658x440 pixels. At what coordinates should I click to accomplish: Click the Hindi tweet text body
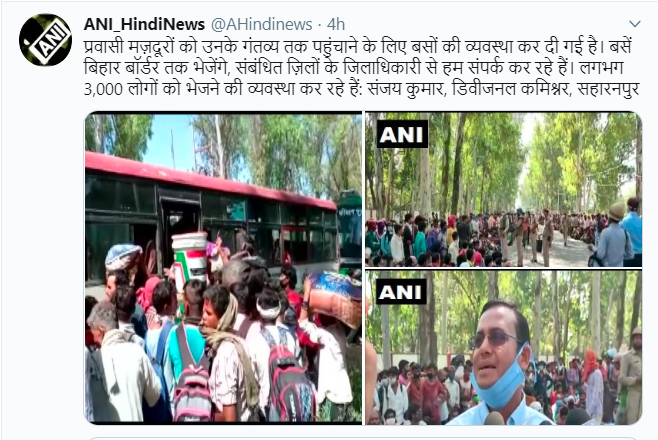click(x=362, y=68)
